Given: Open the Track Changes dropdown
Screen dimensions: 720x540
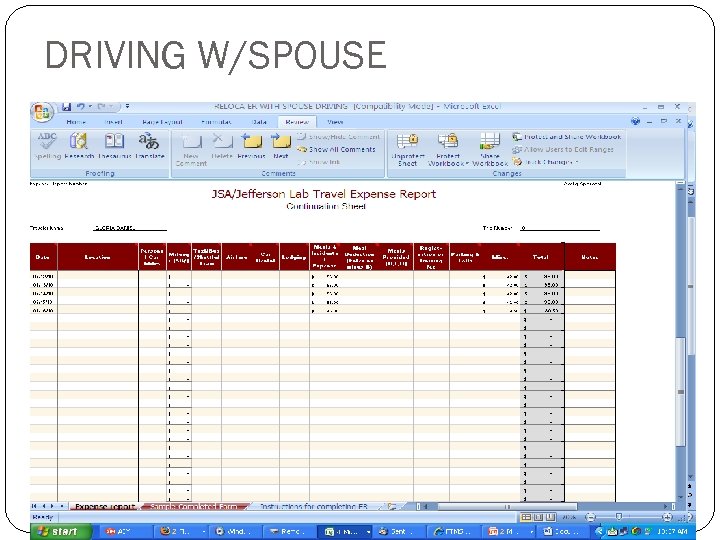Looking at the screenshot, I should 546,162.
